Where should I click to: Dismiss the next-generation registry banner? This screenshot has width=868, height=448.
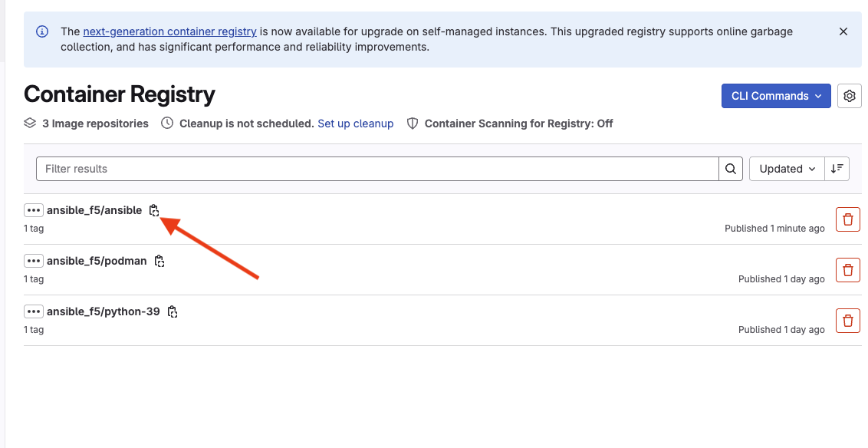pos(843,31)
